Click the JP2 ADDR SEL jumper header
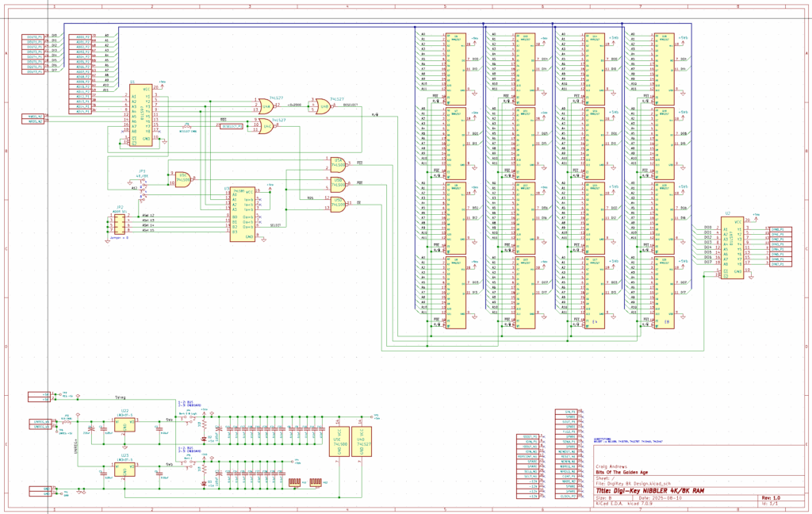The height and width of the screenshot is (514, 812). (x=120, y=224)
